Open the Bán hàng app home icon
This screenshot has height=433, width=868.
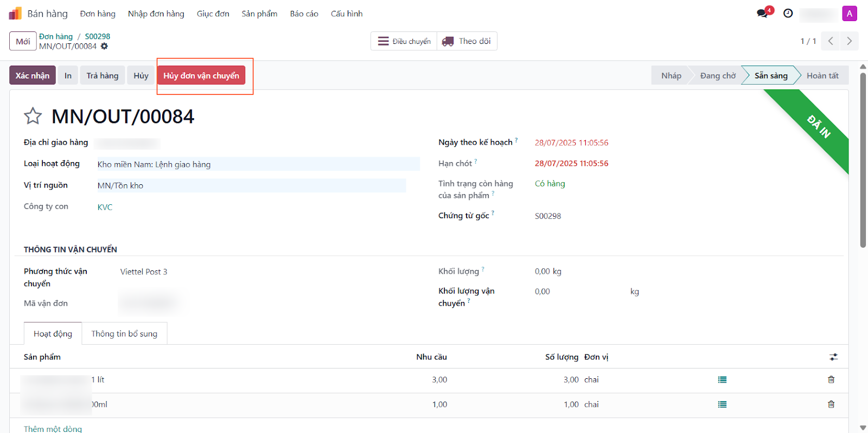[15, 14]
